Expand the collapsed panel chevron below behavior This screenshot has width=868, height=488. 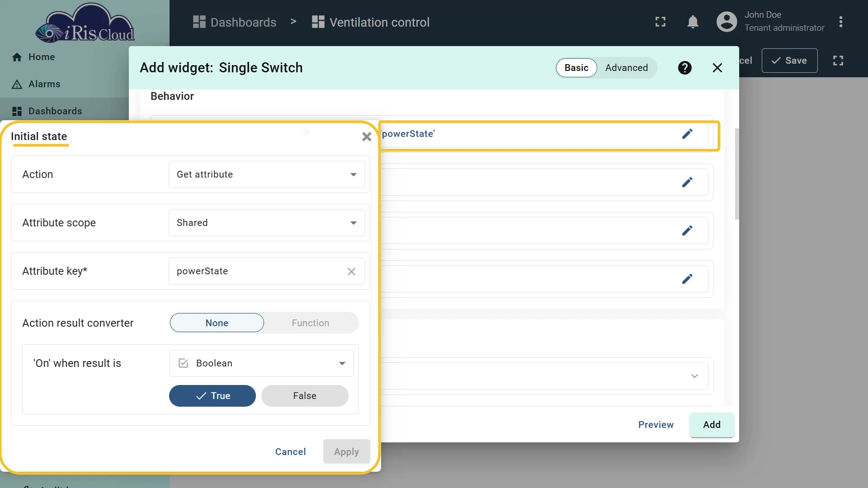point(694,376)
